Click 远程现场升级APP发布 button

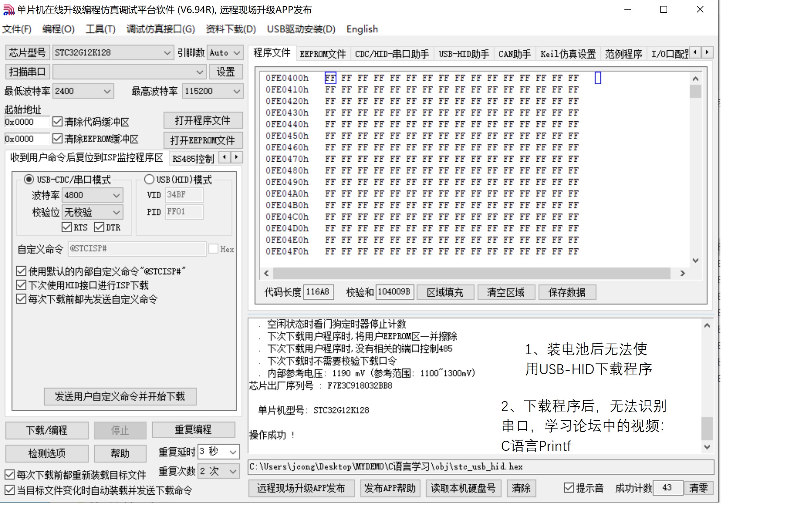(x=301, y=488)
